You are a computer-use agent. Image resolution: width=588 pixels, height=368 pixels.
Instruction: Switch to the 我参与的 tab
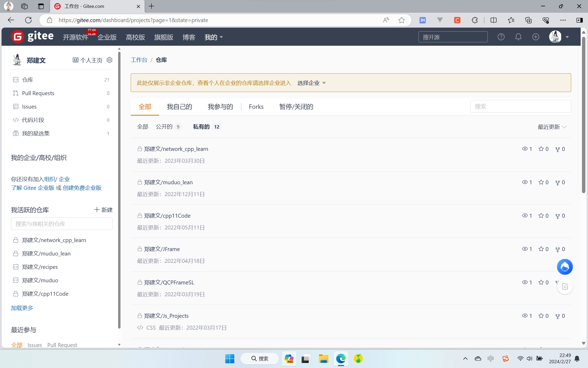pyautogui.click(x=220, y=106)
